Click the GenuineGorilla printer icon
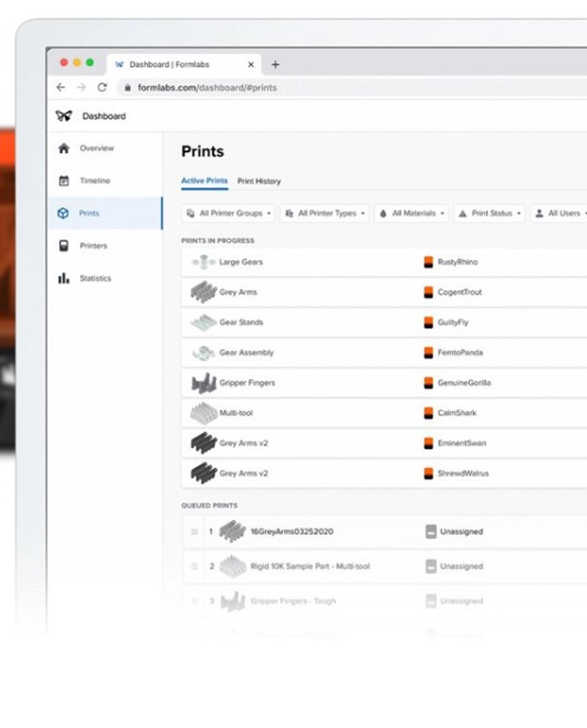This screenshot has height=728, width=587. click(429, 383)
